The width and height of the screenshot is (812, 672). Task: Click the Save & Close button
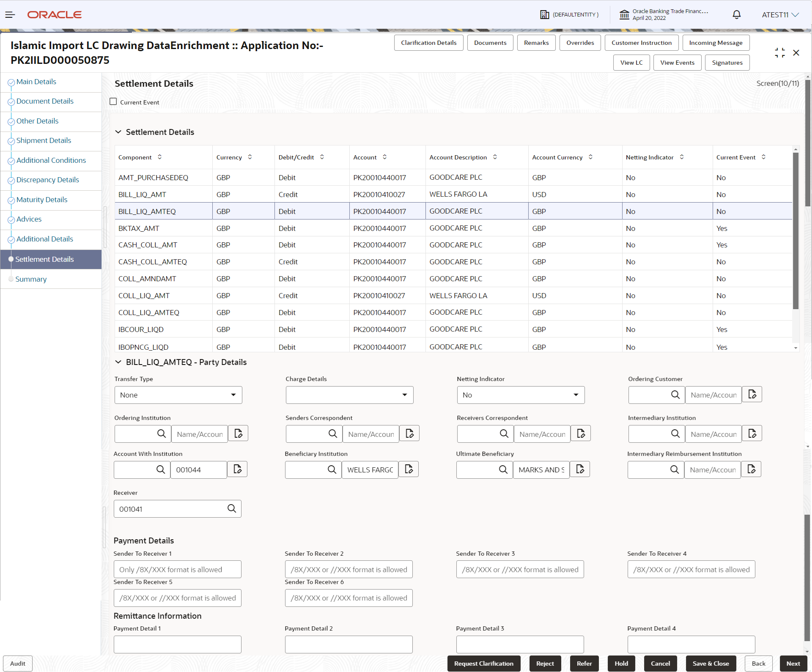(x=710, y=664)
